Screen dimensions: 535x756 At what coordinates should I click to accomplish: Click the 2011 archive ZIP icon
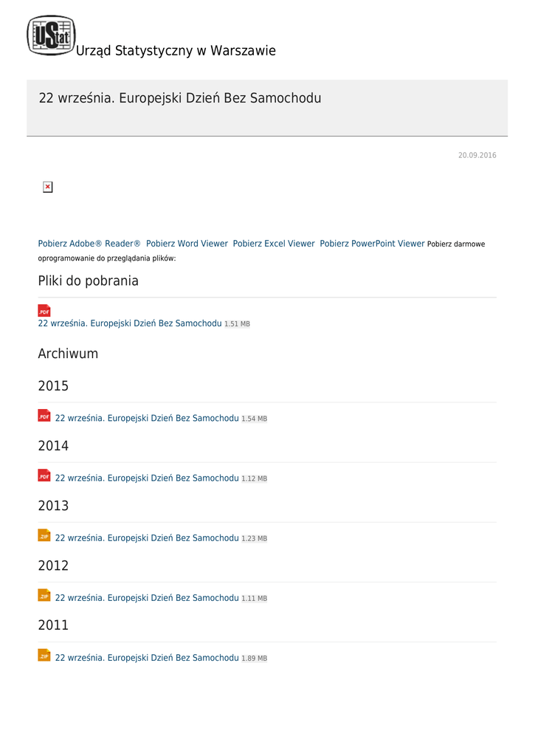(44, 656)
